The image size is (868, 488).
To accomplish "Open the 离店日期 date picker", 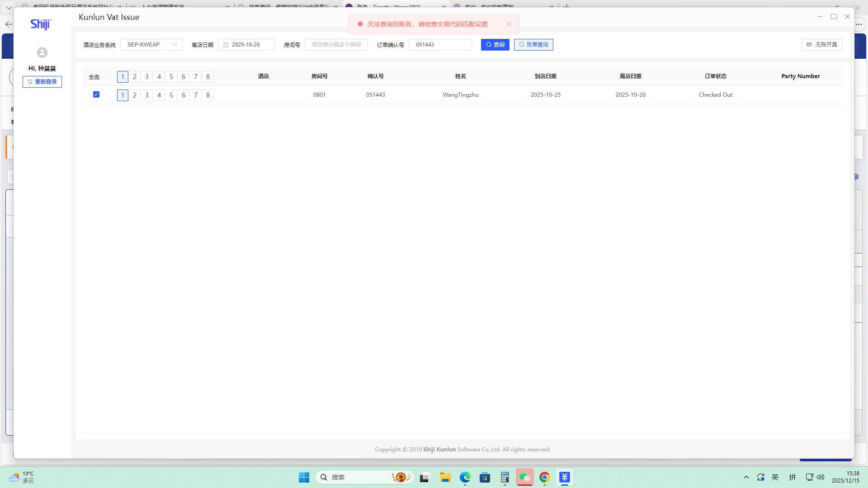I will pyautogui.click(x=246, y=45).
